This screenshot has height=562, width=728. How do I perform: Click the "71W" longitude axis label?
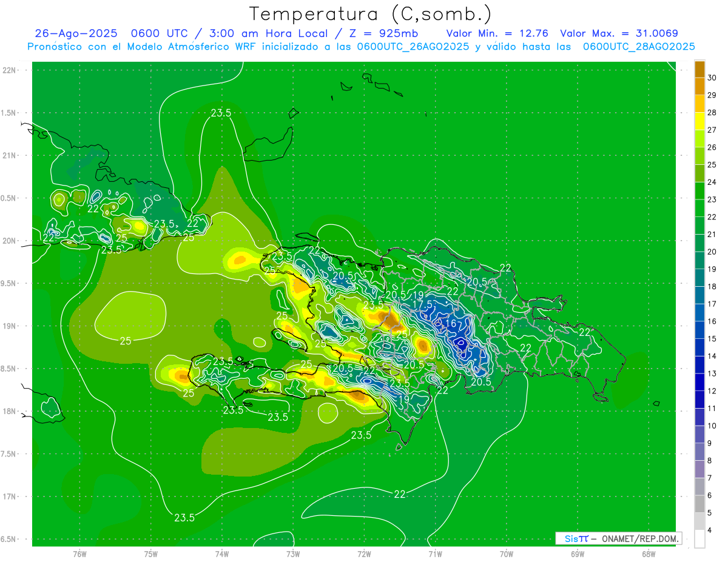(x=435, y=554)
